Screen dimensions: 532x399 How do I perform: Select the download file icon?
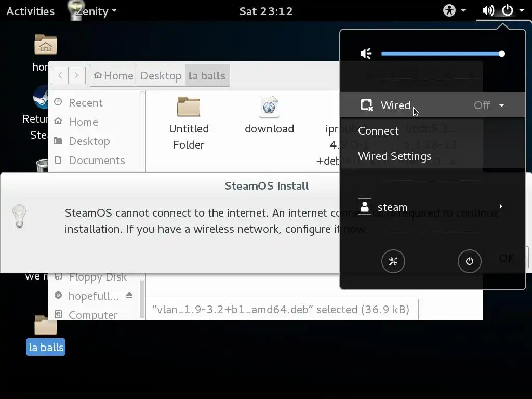(x=269, y=107)
